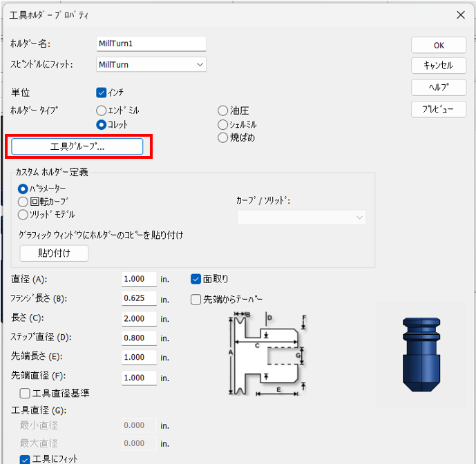Edit the ホルダー名 field MillTurn1
Screen dimensions: 476x464
click(151, 43)
